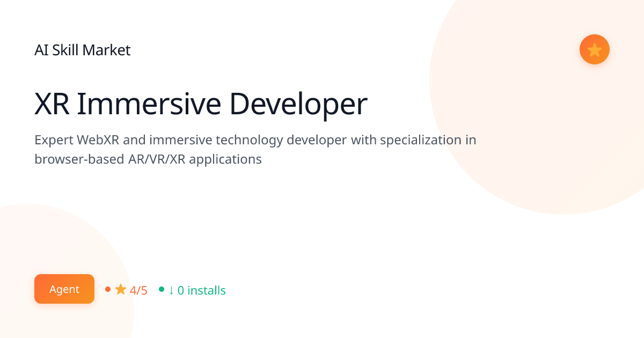The image size is (644, 338).
Task: Select the 4/5 rating text
Action: (x=138, y=290)
